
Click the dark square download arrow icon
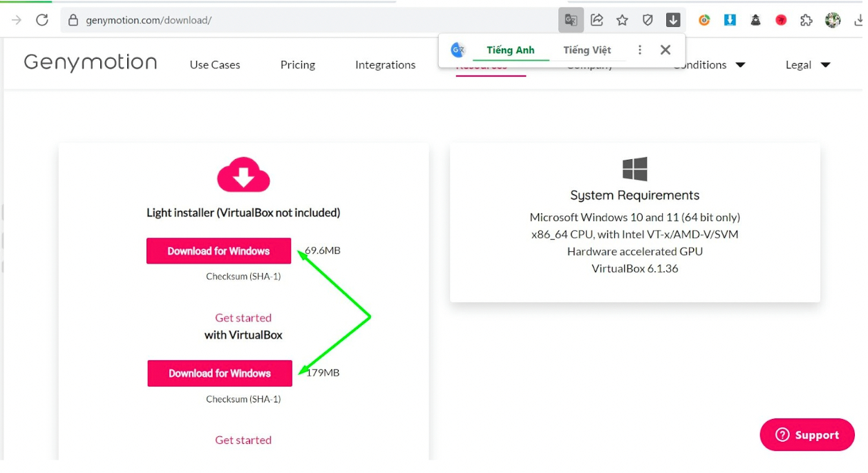click(x=673, y=20)
